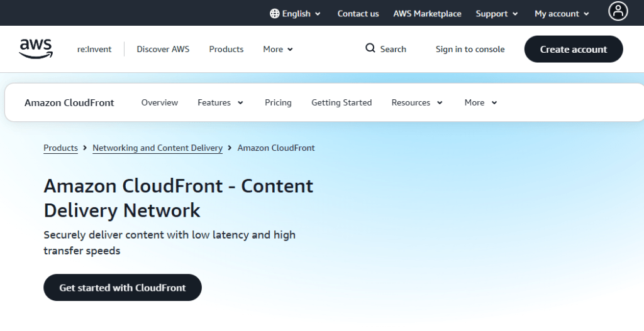Go to AWS Marketplace

point(427,14)
